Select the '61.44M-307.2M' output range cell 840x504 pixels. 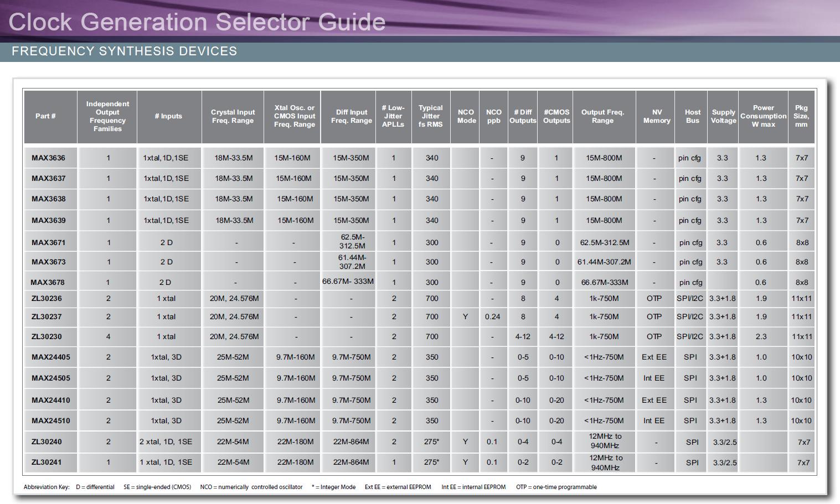tap(604, 262)
